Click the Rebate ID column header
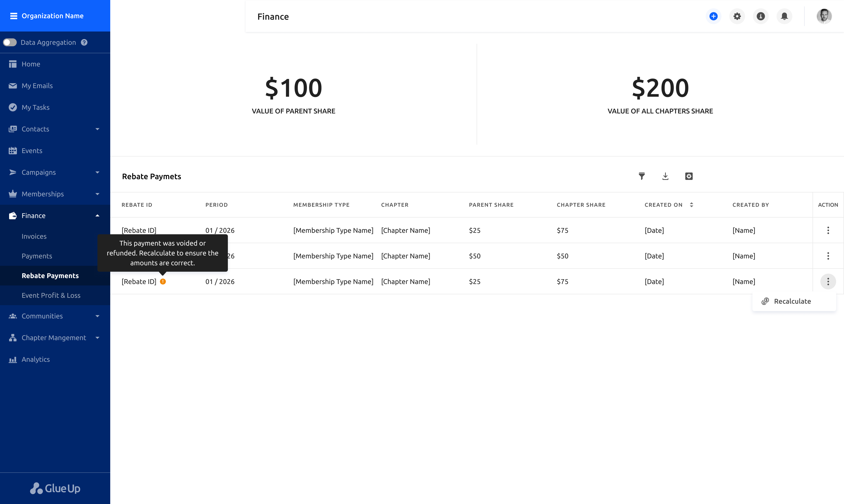This screenshot has height=504, width=844. 137,205
